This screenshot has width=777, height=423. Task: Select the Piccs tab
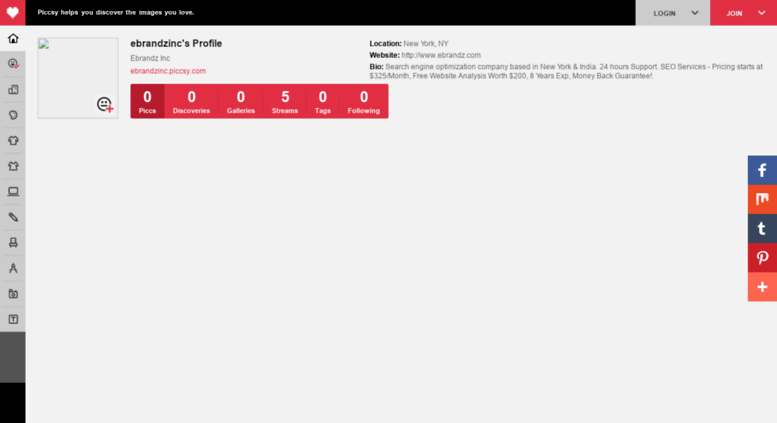(x=147, y=101)
